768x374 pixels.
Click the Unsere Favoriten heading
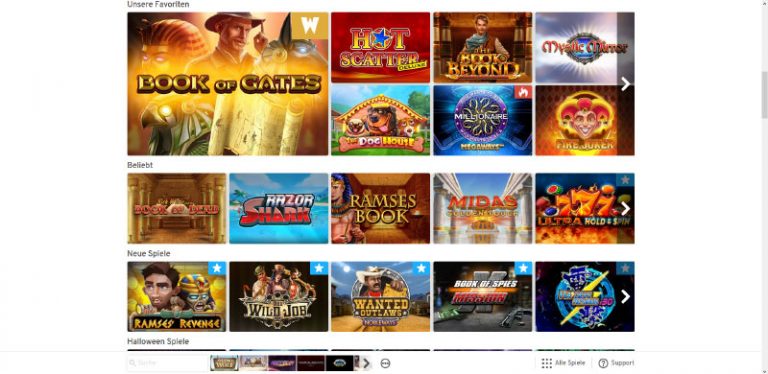158,4
